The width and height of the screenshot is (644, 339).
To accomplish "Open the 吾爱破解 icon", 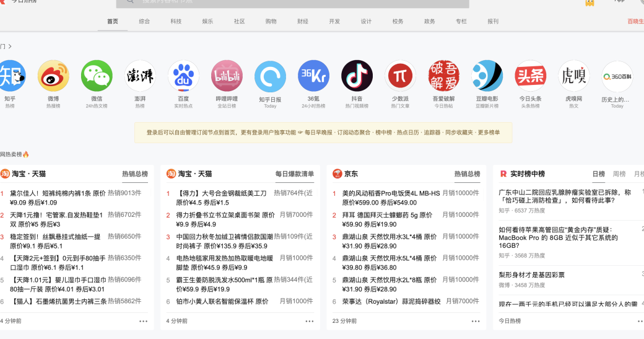I will coord(443,76).
